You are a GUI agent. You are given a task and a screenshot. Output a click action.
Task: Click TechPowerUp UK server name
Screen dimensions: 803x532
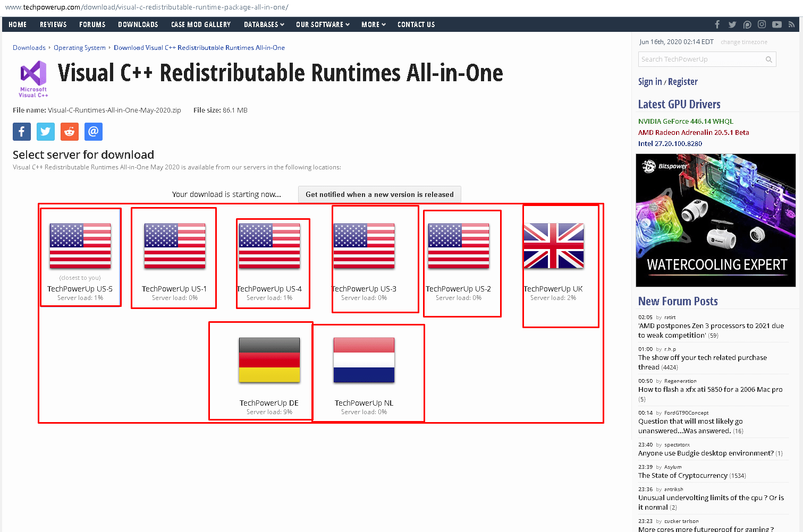tap(553, 289)
